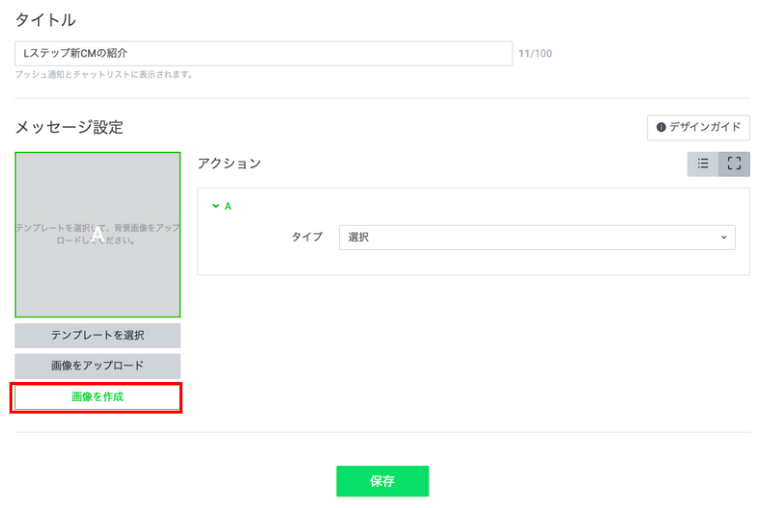Collapse action A chevron
Viewport: 764px width, 508px height.
[215, 206]
